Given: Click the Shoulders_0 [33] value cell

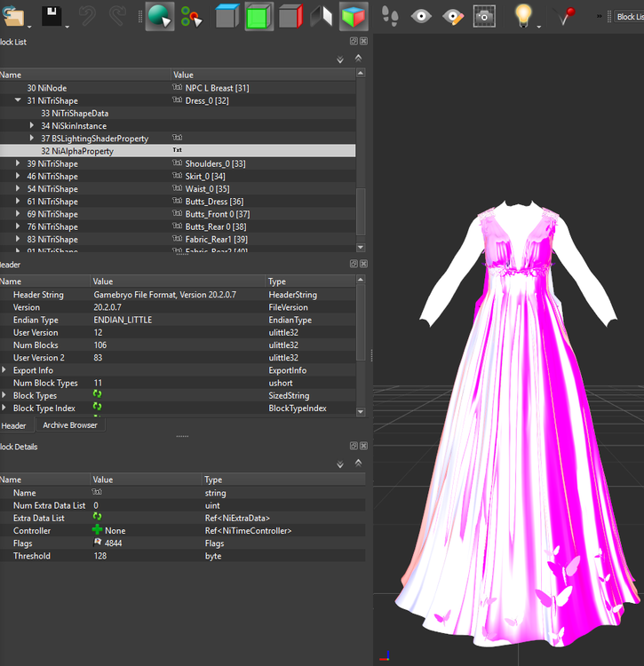Looking at the screenshot, I should click(x=215, y=163).
